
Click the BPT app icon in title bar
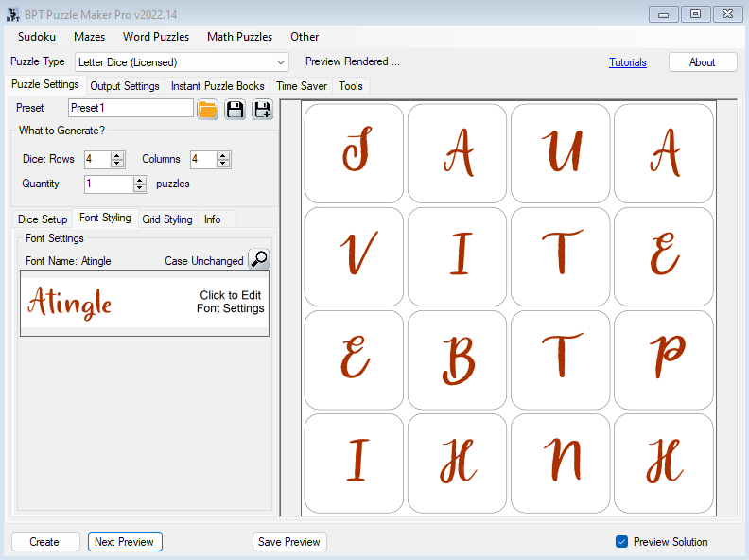pyautogui.click(x=11, y=14)
